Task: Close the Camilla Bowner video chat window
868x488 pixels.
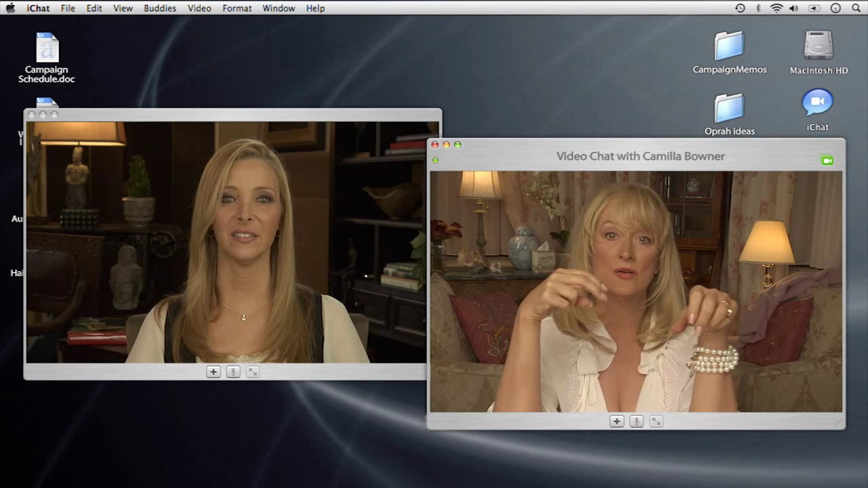Action: coord(435,144)
